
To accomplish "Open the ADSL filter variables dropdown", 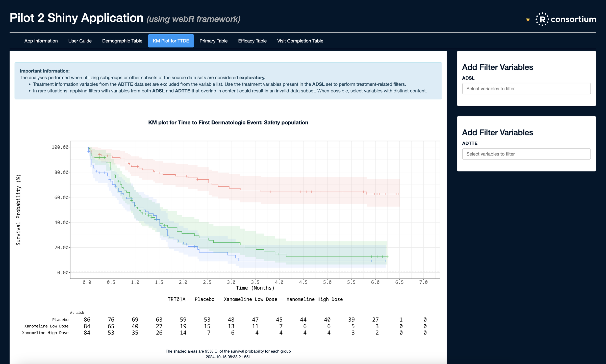I will click(526, 89).
